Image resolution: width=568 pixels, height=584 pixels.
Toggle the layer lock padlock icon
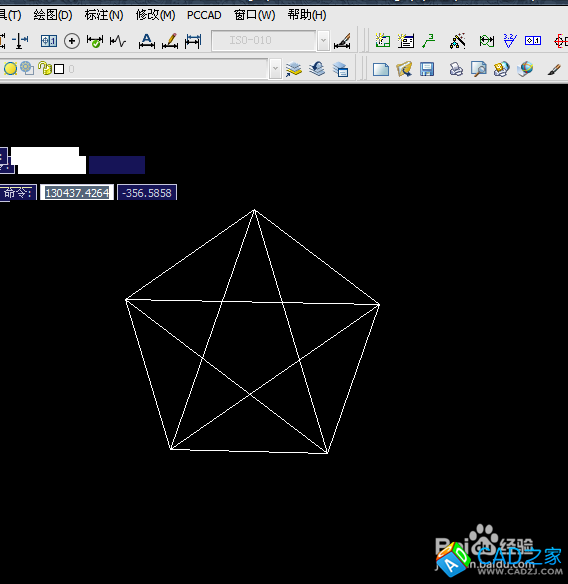tap(45, 69)
